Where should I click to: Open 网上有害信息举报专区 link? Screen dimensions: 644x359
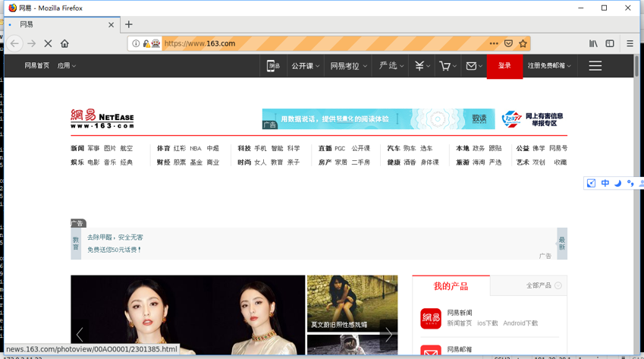pyautogui.click(x=532, y=119)
